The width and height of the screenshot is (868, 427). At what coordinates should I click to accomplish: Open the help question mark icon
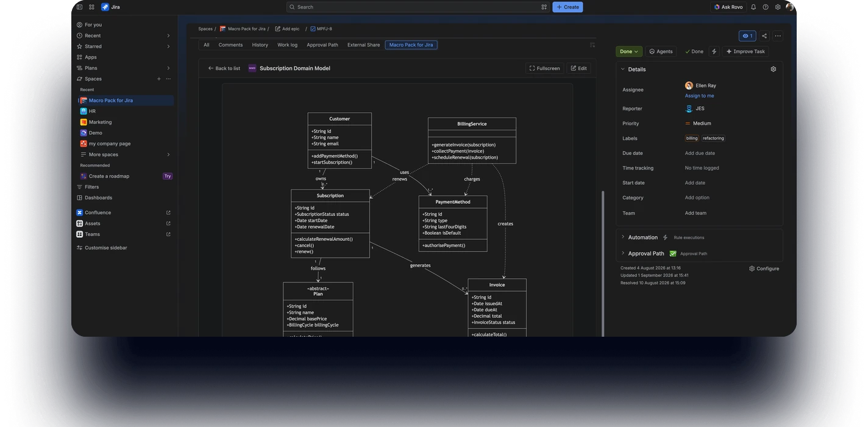[766, 7]
